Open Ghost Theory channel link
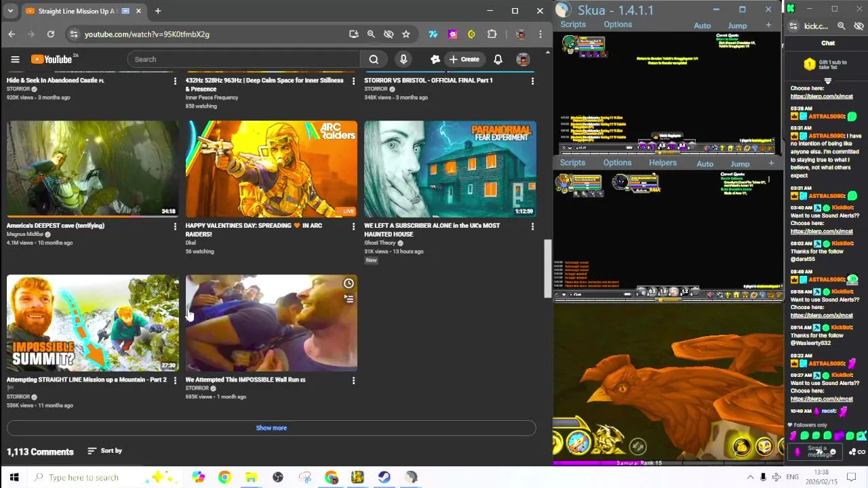Screen dimensions: 868x488 [380, 243]
